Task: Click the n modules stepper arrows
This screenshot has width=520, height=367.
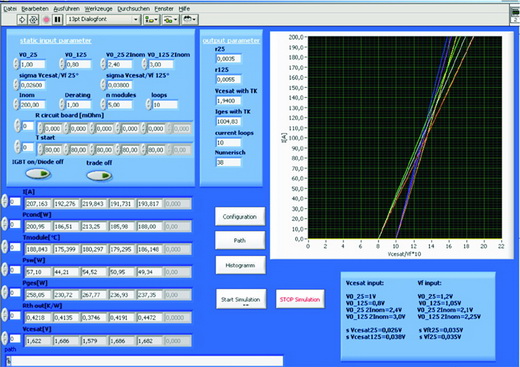Action: (x=103, y=105)
